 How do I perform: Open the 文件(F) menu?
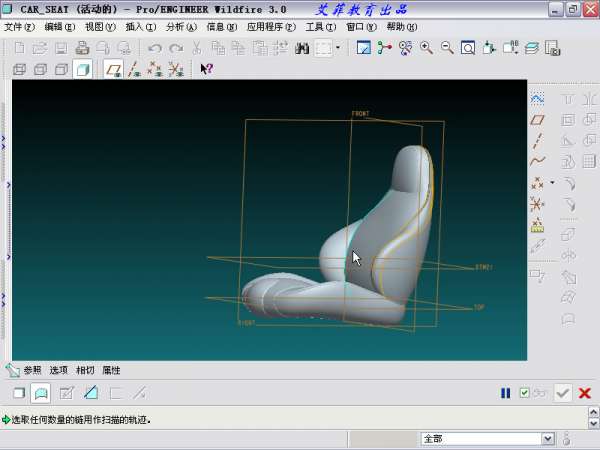point(19,27)
